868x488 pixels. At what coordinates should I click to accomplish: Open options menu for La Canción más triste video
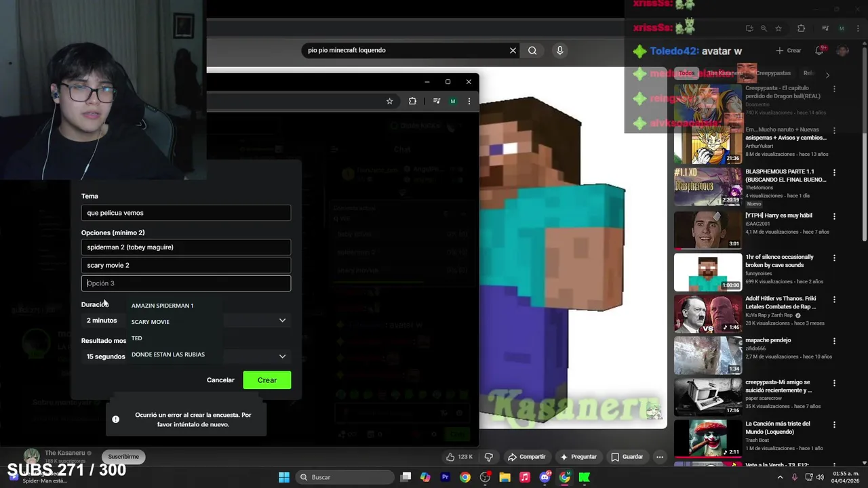[x=834, y=425]
